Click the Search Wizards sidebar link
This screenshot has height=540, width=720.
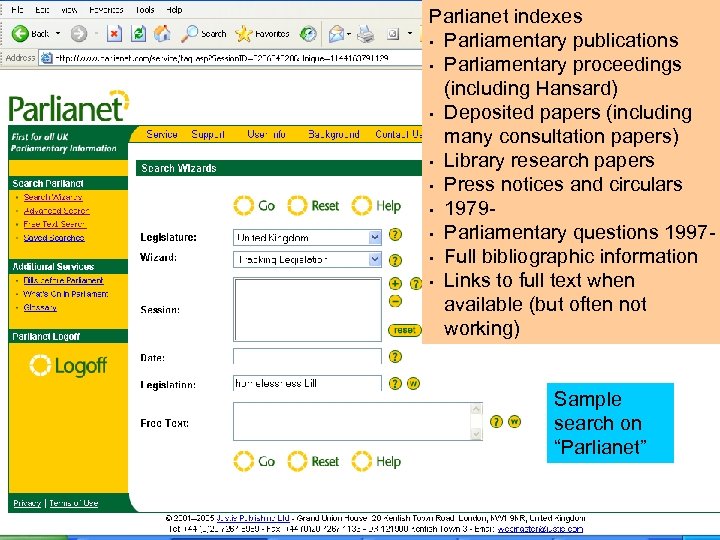pyautogui.click(x=53, y=197)
